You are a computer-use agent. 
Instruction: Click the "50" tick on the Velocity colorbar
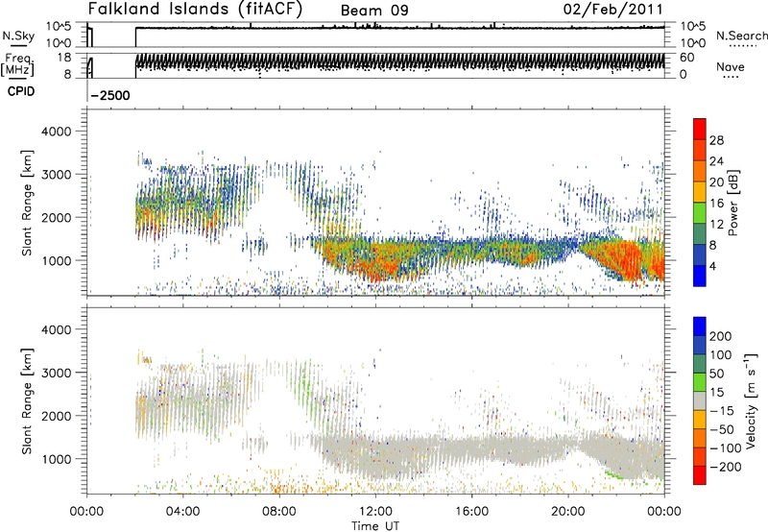(716, 374)
